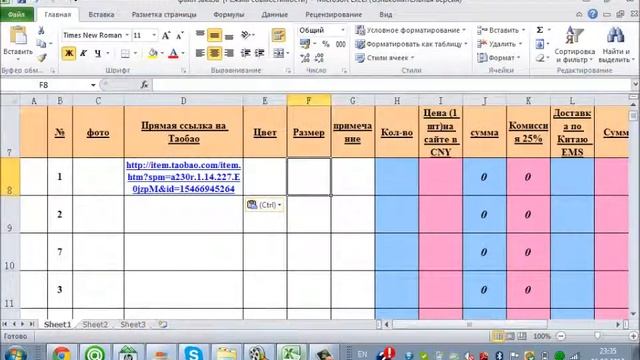
Task: Open Skype from the taskbar
Action: tap(193, 353)
